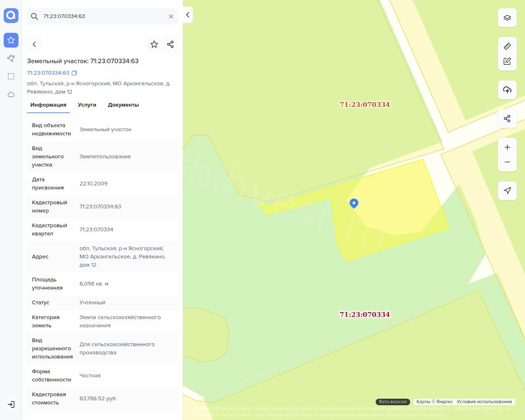This screenshot has height=420, width=525.
Task: Clear the search field text
Action: [x=171, y=16]
